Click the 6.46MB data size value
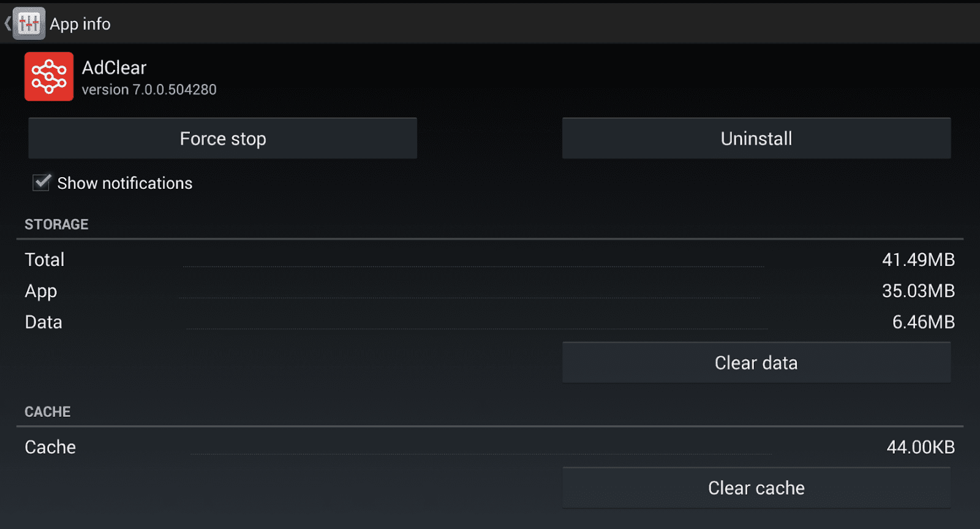Screen dimensions: 980x529 pos(923,322)
